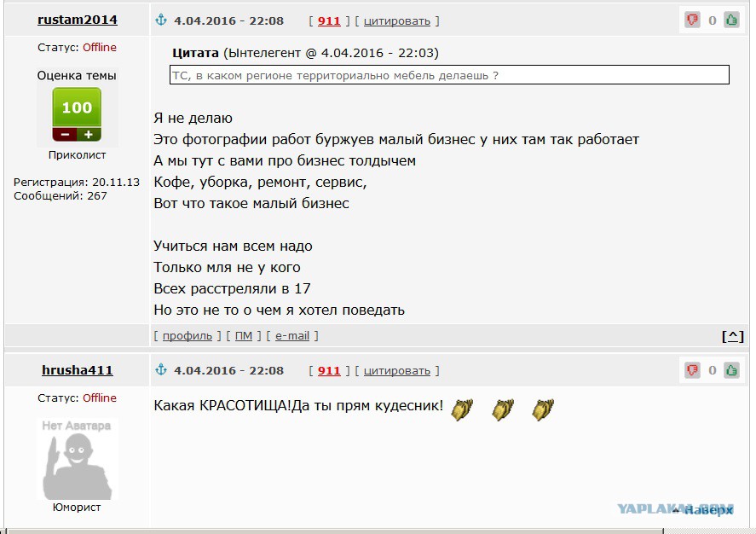The width and height of the screenshot is (756, 534).
Task: Report rustam2014's post via 911 link
Action: tap(329, 20)
